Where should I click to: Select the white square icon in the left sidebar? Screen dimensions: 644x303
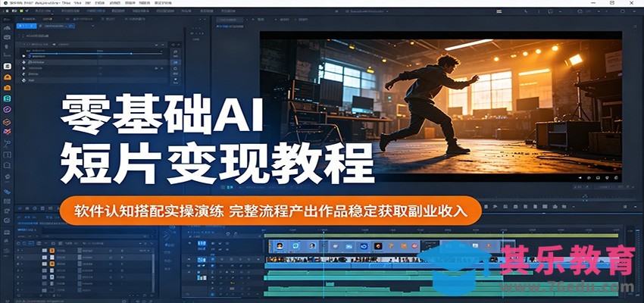(x=7, y=67)
